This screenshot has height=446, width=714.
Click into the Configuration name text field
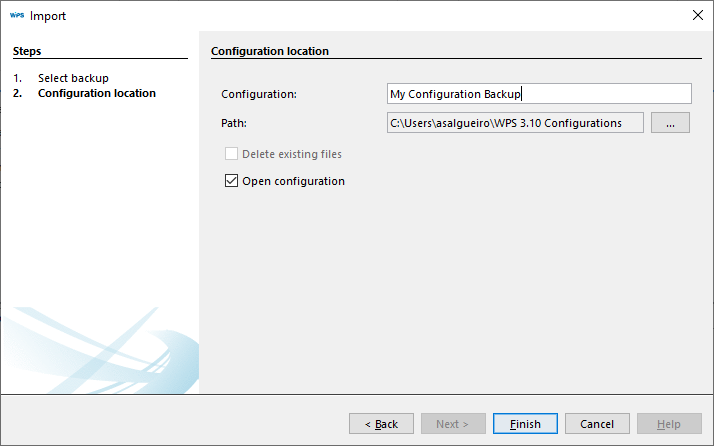[539, 94]
